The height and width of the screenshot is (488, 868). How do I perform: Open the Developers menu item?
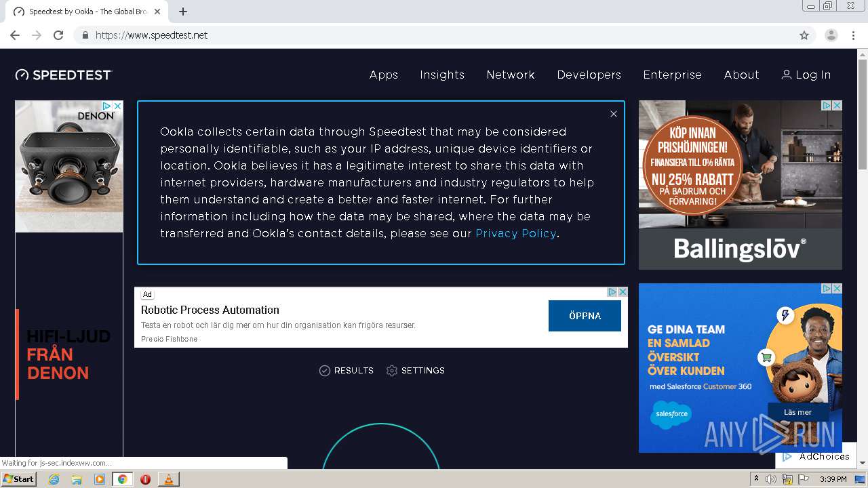589,75
